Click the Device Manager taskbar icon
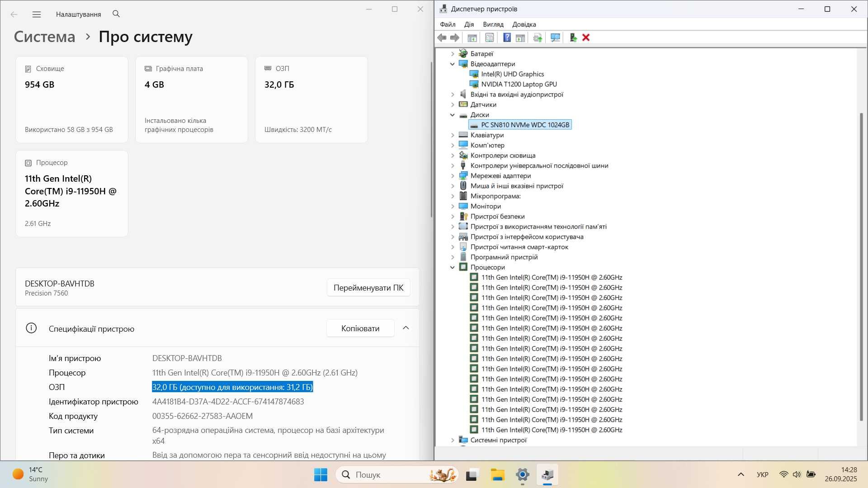The width and height of the screenshot is (868, 488). [x=547, y=474]
